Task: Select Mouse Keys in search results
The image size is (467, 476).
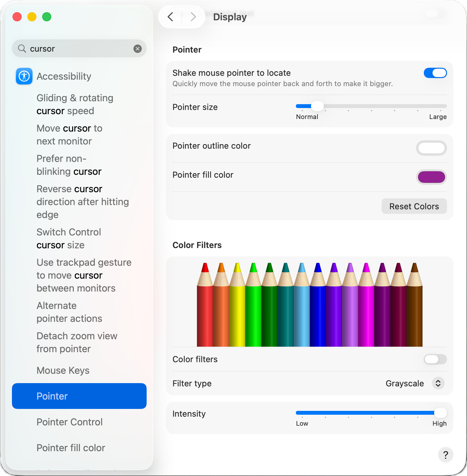Action: (x=63, y=371)
